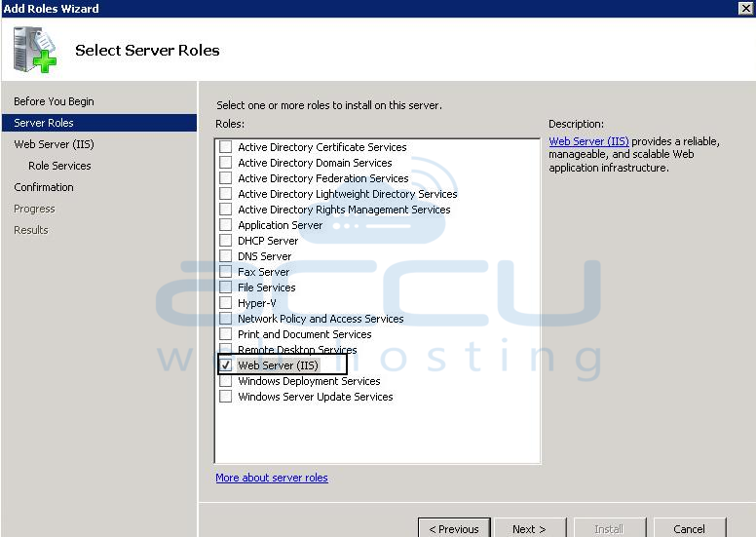Check Windows Deployment Services checkbox
The width and height of the screenshot is (756, 537).
pyautogui.click(x=225, y=381)
